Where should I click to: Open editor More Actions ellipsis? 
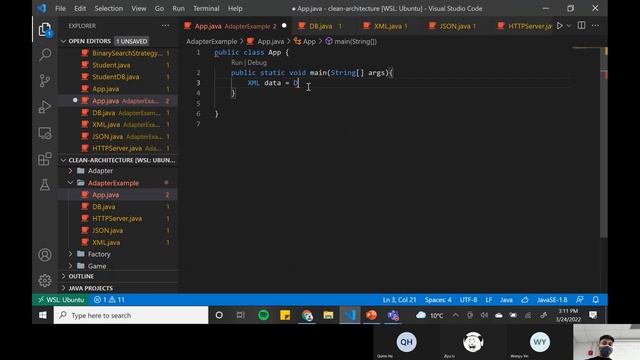click(x=596, y=26)
